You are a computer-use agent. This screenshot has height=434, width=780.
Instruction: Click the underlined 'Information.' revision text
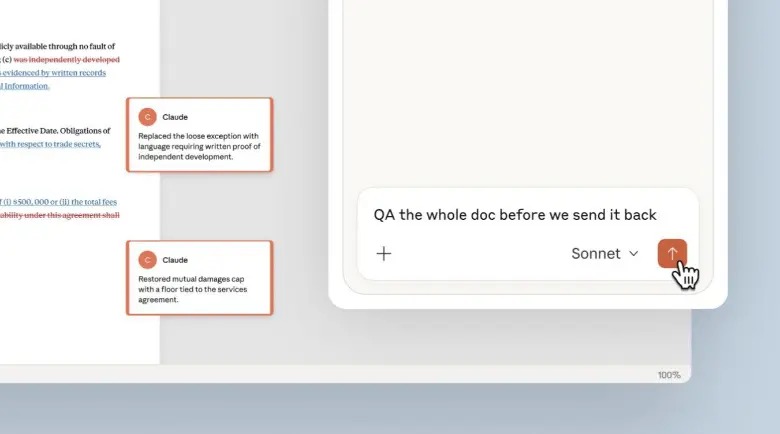pyautogui.click(x=26, y=86)
